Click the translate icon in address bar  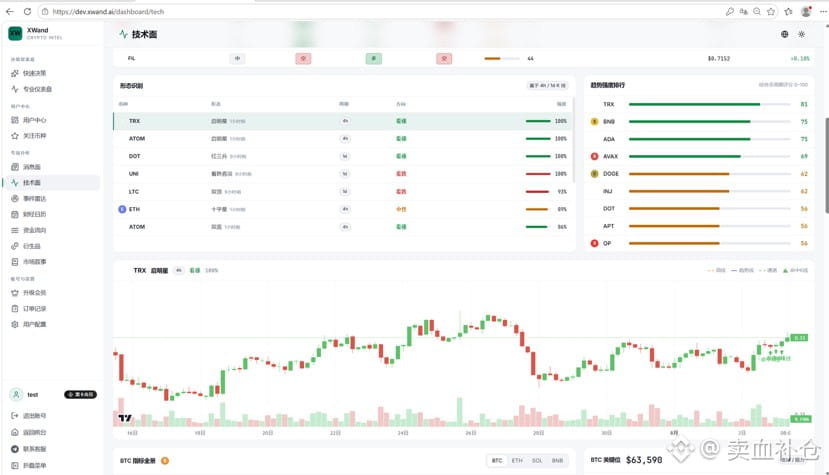pos(743,11)
